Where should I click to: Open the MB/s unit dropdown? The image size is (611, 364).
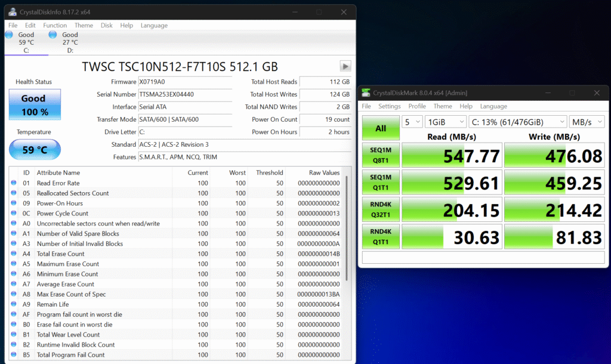coord(587,122)
